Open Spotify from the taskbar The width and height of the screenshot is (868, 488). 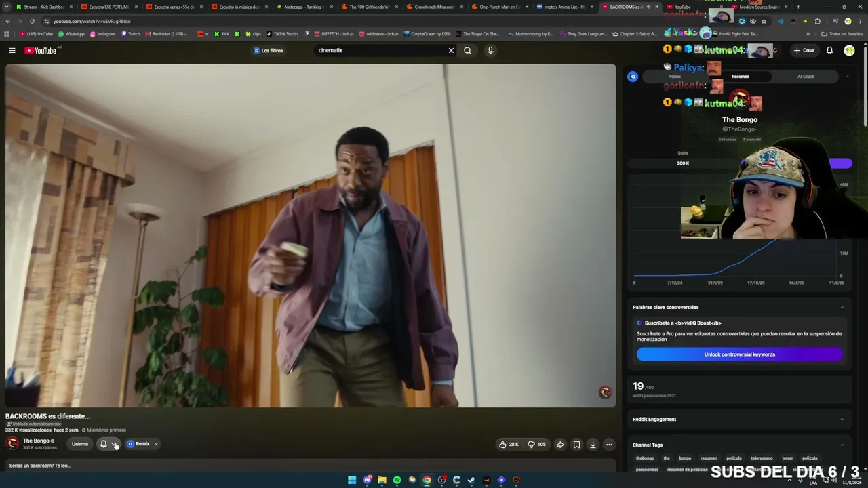(x=397, y=480)
